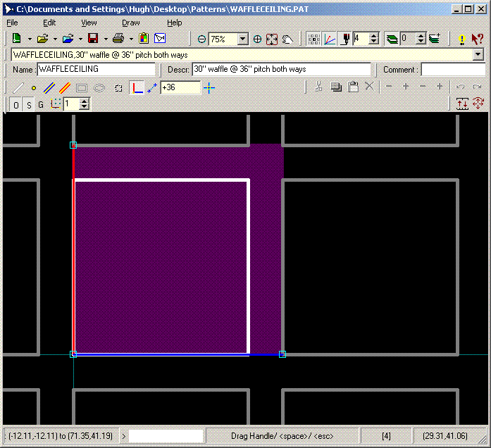Image resolution: width=491 pixels, height=448 pixels.
Task: Click the blue crosshair icon
Action: coord(209,88)
